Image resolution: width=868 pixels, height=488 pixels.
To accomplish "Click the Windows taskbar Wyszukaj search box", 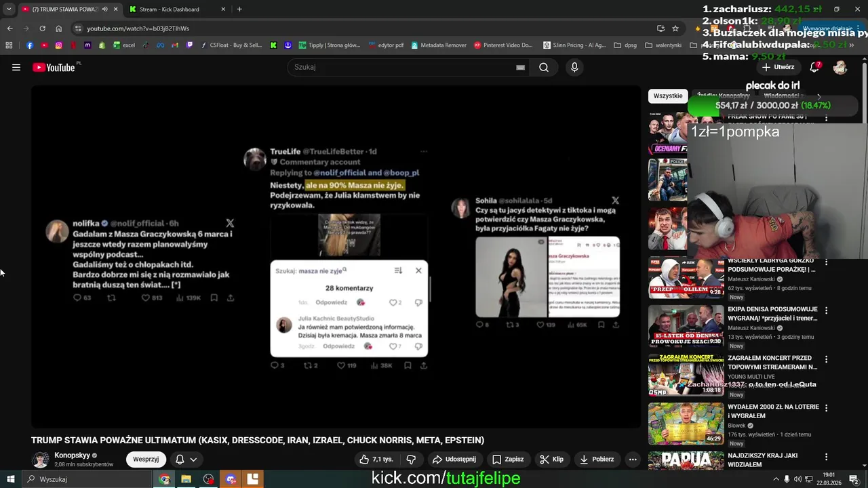I will click(x=87, y=479).
